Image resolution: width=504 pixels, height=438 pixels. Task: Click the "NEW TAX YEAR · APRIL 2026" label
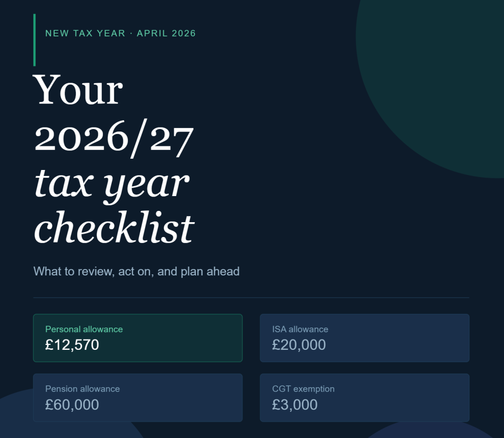pos(121,34)
